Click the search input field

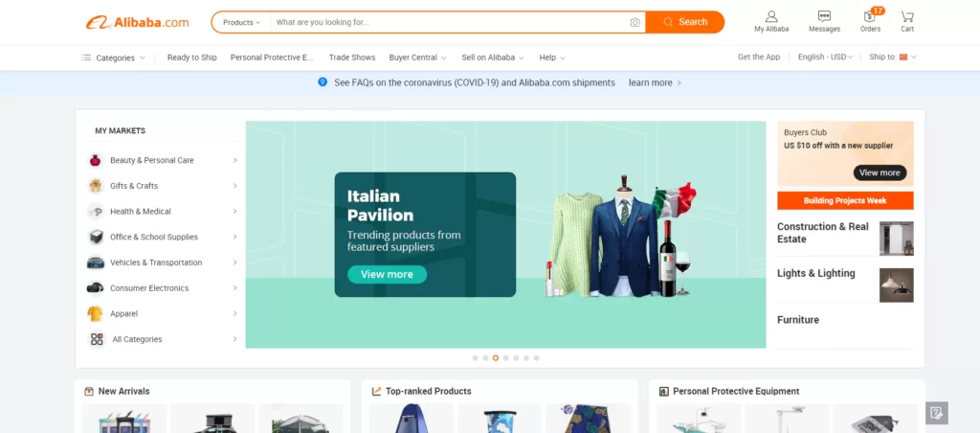(450, 22)
